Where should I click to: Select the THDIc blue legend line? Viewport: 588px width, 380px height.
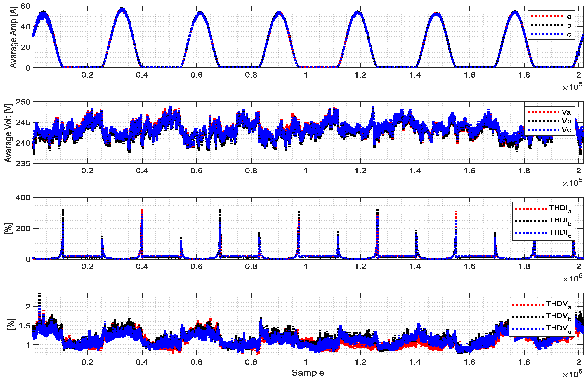tap(531, 233)
